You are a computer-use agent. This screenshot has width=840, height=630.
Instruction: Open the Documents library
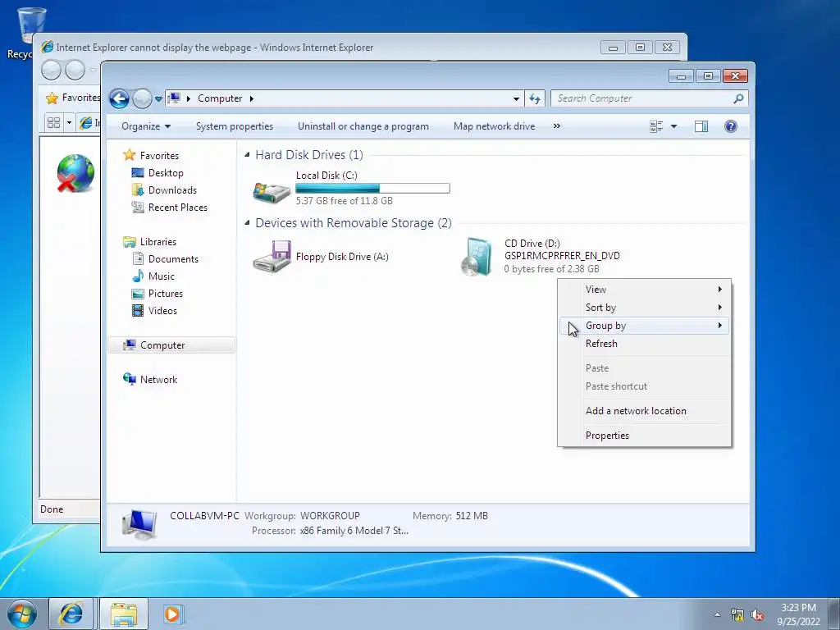coord(173,259)
